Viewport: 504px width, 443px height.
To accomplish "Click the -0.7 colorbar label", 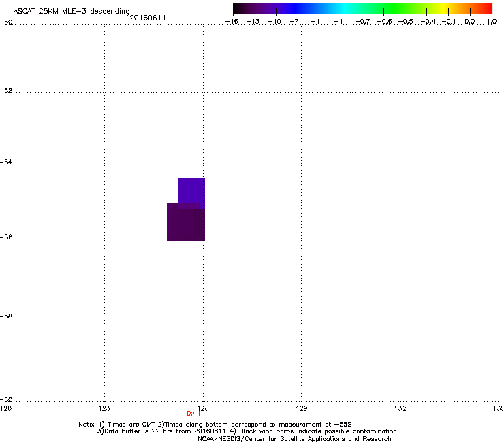I will pos(362,22).
